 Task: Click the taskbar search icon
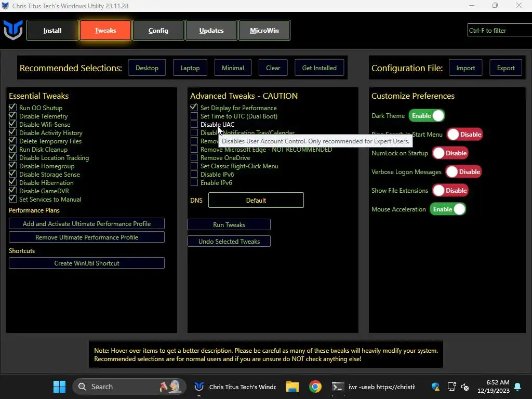82,387
